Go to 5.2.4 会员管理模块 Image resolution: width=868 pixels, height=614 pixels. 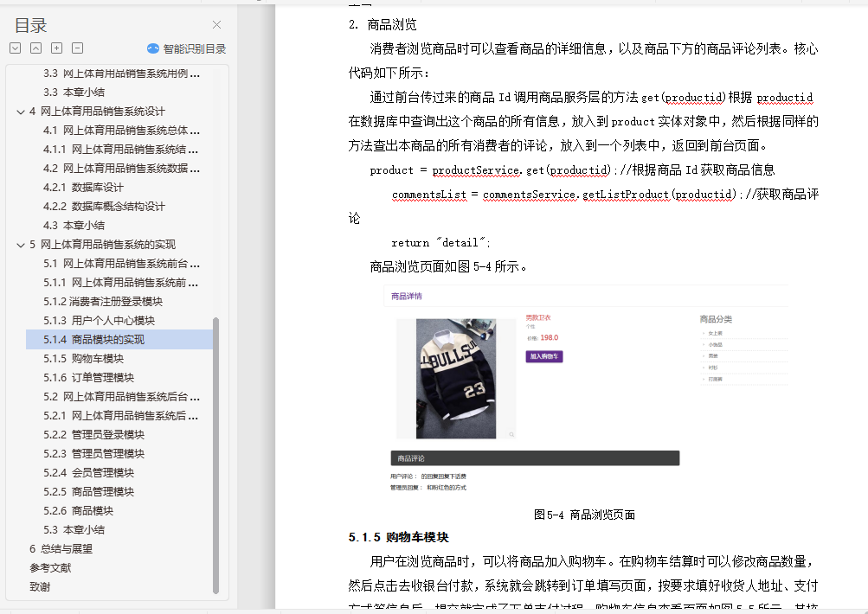88,472
